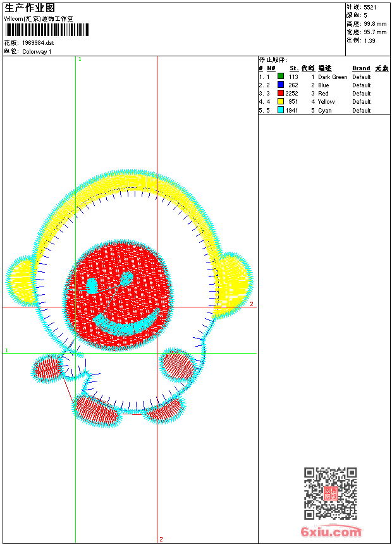Click Default brand in the Yellow row

click(362, 102)
